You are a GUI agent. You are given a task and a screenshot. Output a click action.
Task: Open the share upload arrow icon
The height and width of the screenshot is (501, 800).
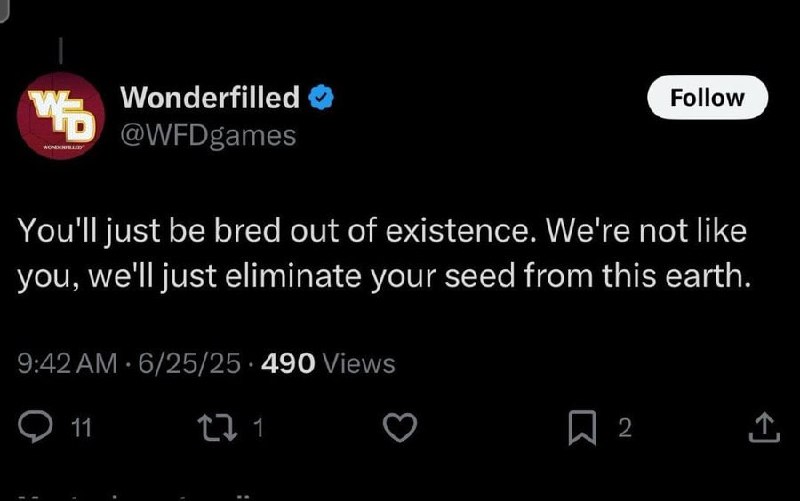pyautogui.click(x=763, y=429)
